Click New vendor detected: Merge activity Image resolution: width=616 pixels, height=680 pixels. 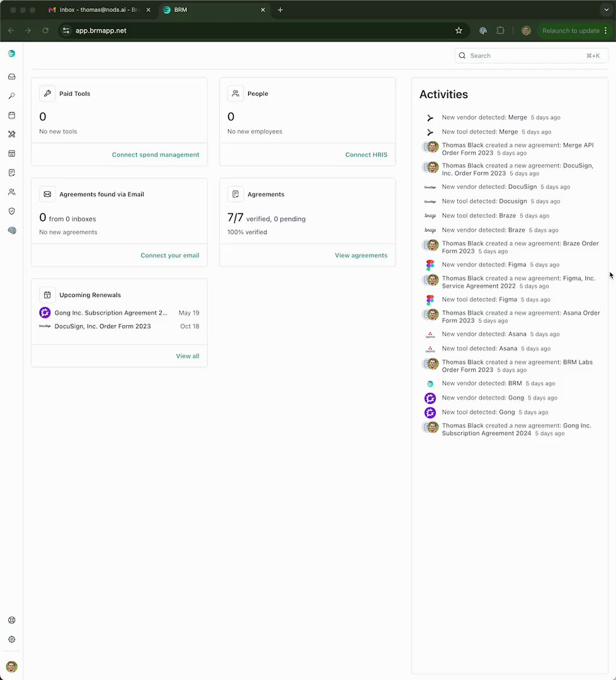coord(501,118)
